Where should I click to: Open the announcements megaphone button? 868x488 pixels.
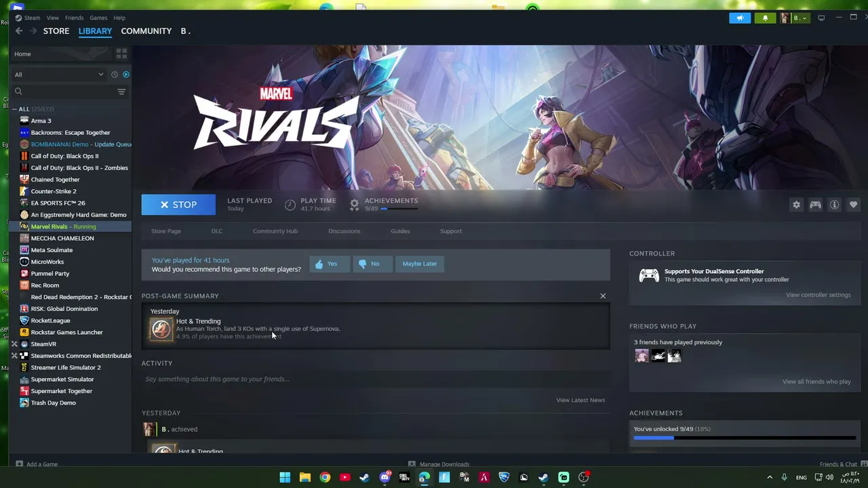[x=740, y=18]
